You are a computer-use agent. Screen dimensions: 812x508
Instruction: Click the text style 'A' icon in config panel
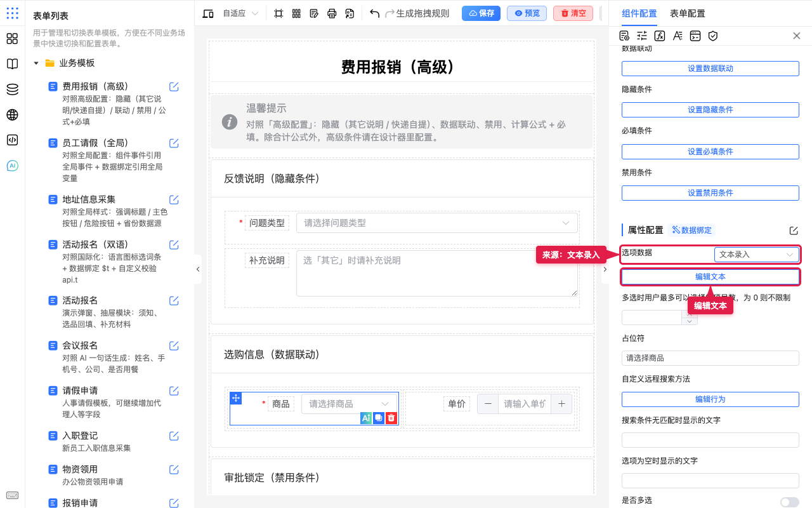678,36
